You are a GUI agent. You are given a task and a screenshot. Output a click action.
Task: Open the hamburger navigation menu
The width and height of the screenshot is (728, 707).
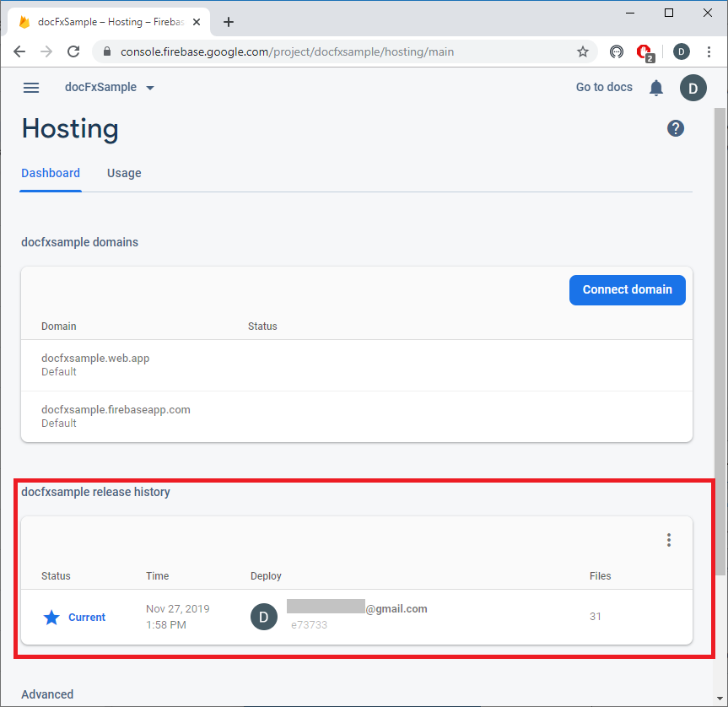coord(31,88)
